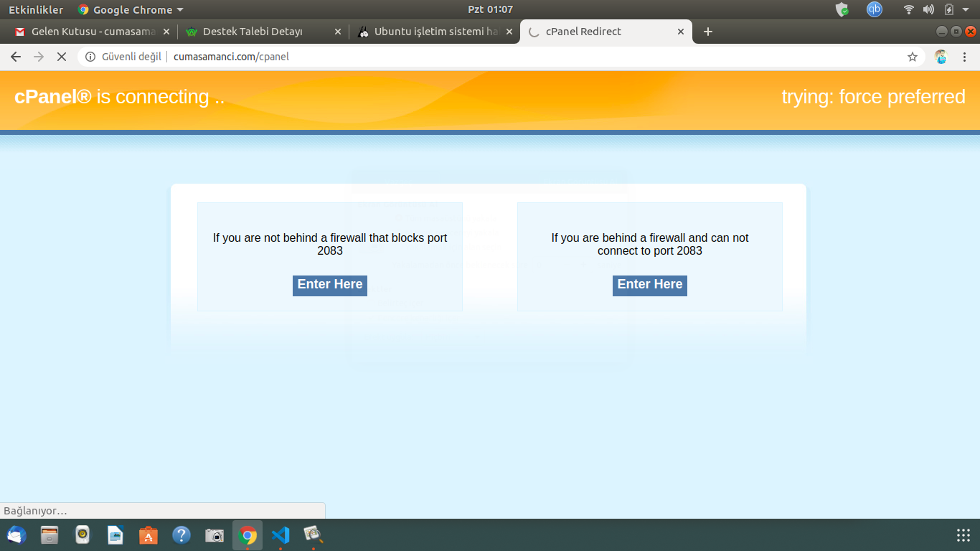Go forward in Chrome history
The width and height of the screenshot is (980, 551).
39,57
